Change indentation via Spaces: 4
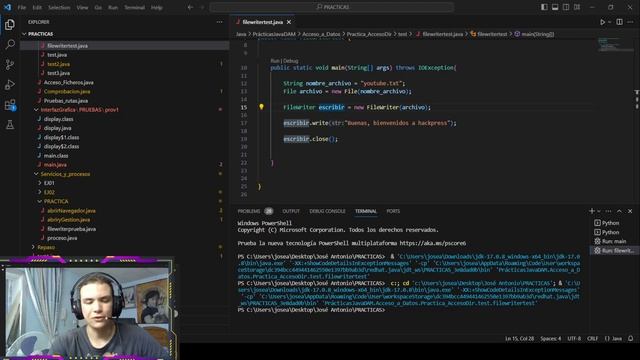The width and height of the screenshot is (640, 360). coord(551,338)
